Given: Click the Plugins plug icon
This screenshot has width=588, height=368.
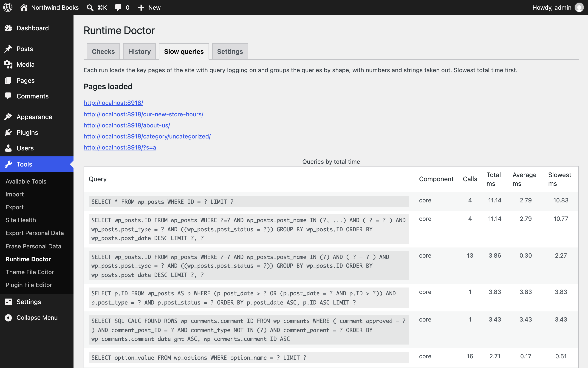Looking at the screenshot, I should point(8,132).
